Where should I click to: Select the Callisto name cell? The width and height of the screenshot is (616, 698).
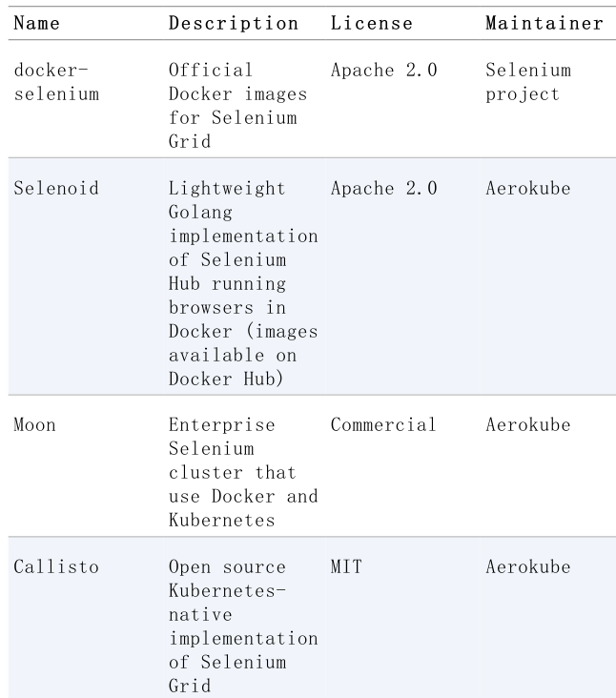tap(56, 566)
